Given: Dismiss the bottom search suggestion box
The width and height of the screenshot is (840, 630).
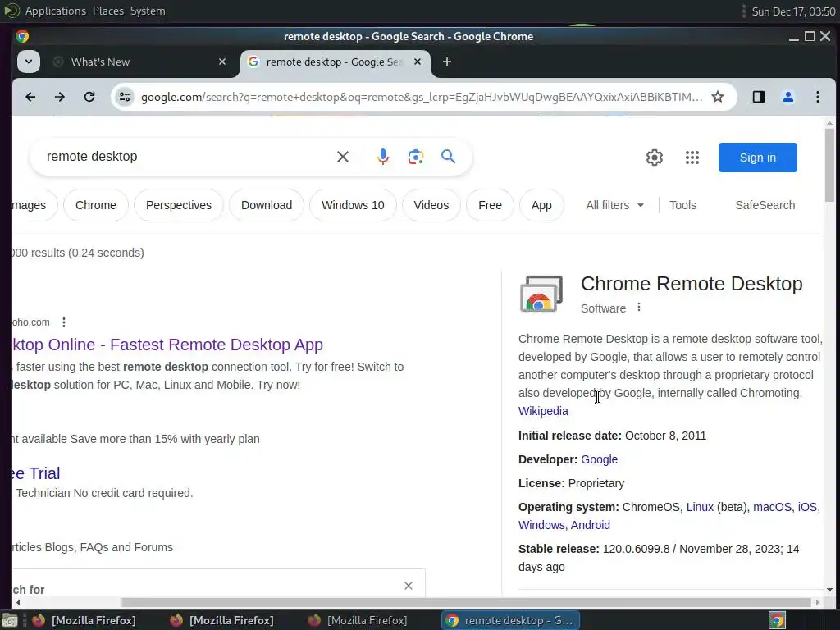Looking at the screenshot, I should pyautogui.click(x=409, y=586).
